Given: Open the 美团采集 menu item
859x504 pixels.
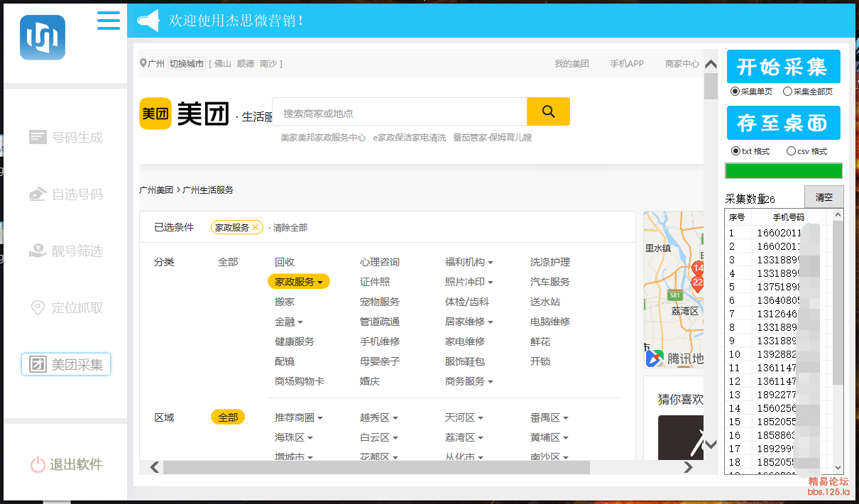Looking at the screenshot, I should point(66,365).
